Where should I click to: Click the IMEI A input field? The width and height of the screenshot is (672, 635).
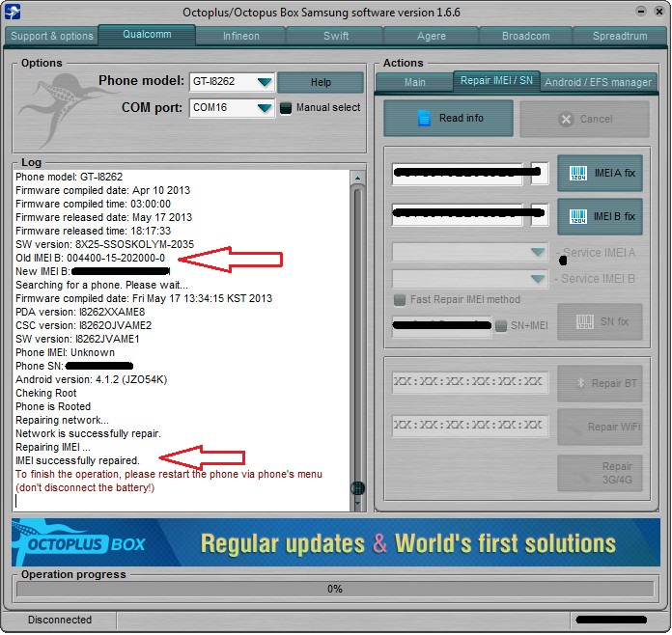tap(457, 174)
